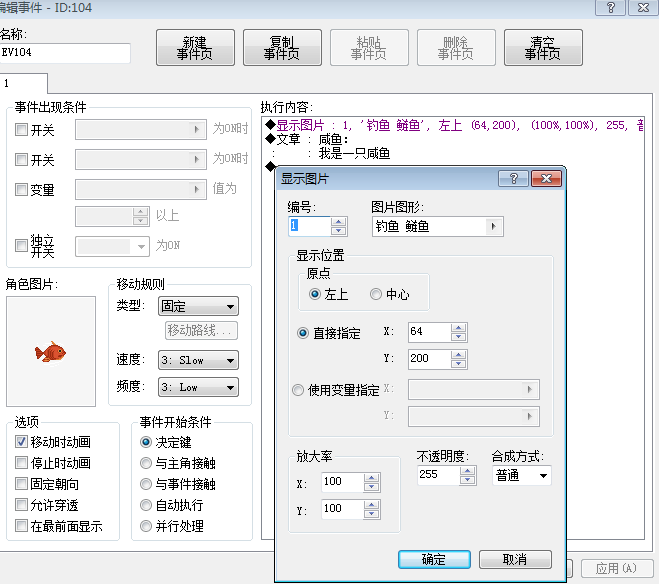Open the 速度 dropdown showing 3: Slow
659x584 pixels.
(198, 360)
